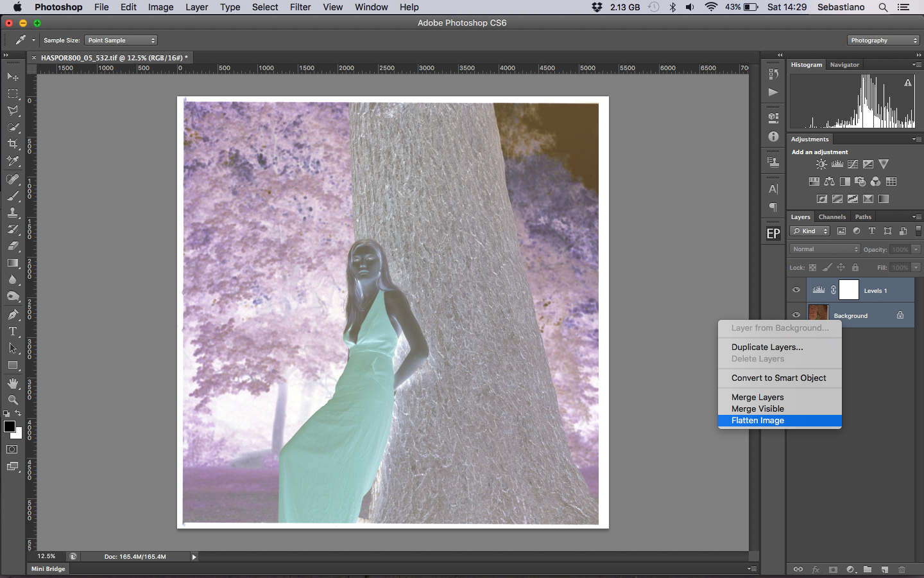
Task: Toggle lock layer position
Action: [x=841, y=268]
